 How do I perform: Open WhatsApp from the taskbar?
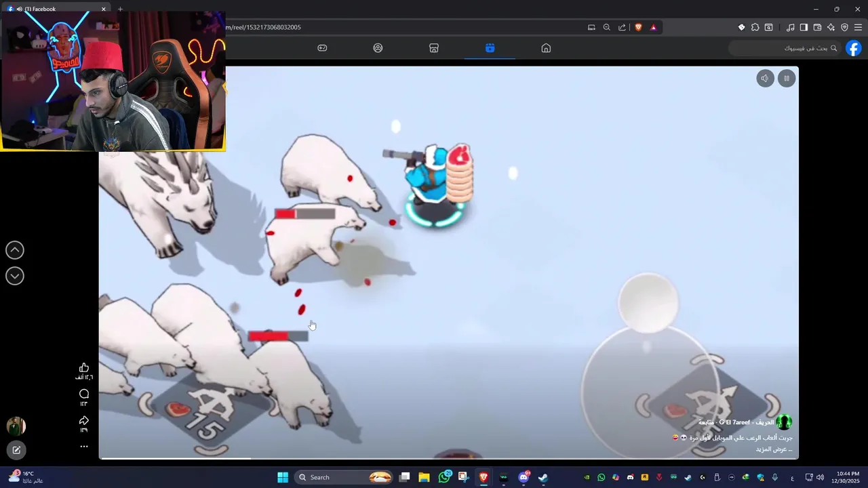pyautogui.click(x=444, y=477)
